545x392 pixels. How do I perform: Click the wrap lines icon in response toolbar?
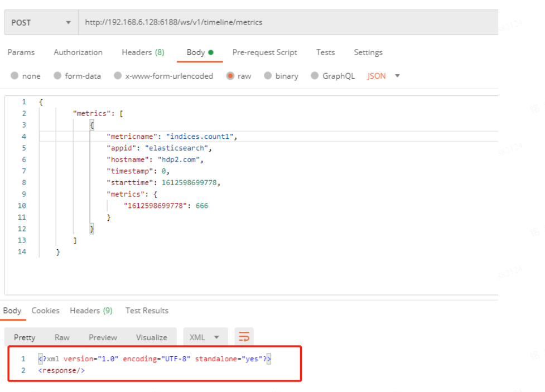coord(244,337)
